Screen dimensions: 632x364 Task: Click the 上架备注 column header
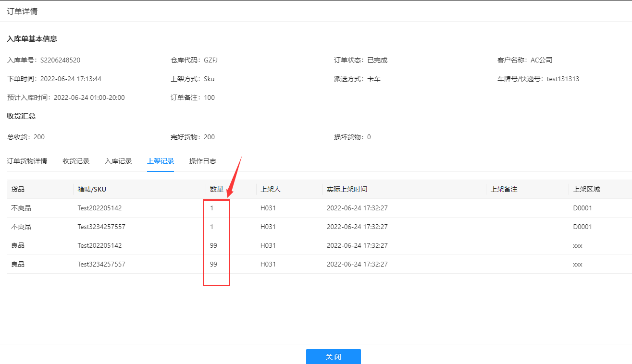504,189
